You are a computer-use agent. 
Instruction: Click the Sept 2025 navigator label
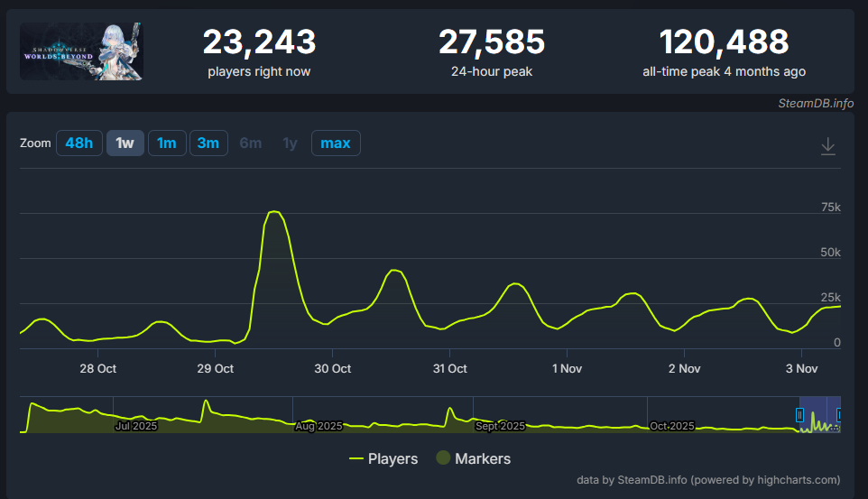pyautogui.click(x=500, y=426)
